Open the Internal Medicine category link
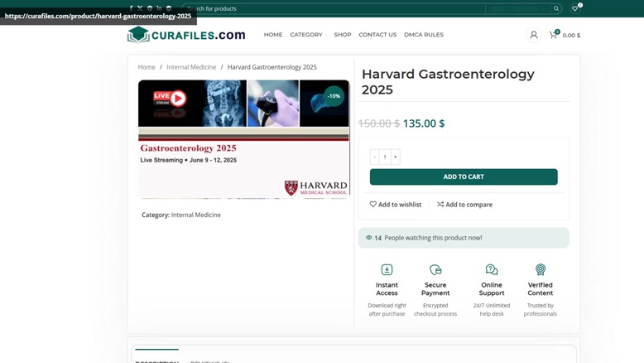 click(196, 215)
